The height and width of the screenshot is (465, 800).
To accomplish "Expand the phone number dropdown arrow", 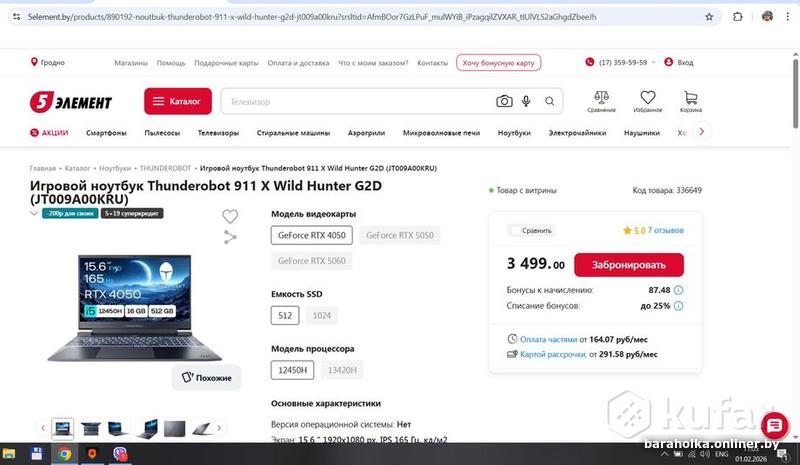I will 654,62.
